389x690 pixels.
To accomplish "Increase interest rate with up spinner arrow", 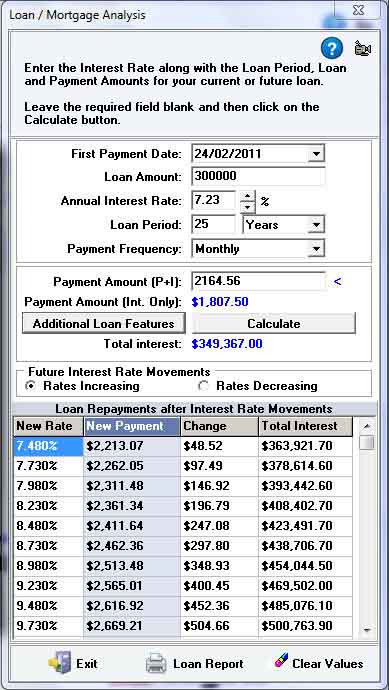I will [x=249, y=195].
